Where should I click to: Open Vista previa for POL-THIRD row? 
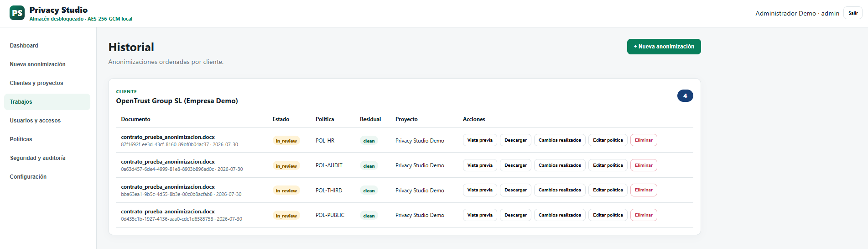[x=480, y=190]
